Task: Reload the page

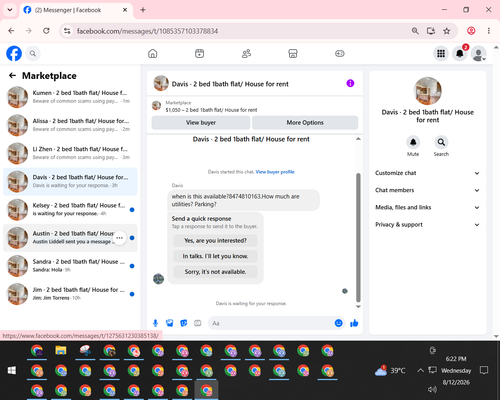Action: [46, 31]
